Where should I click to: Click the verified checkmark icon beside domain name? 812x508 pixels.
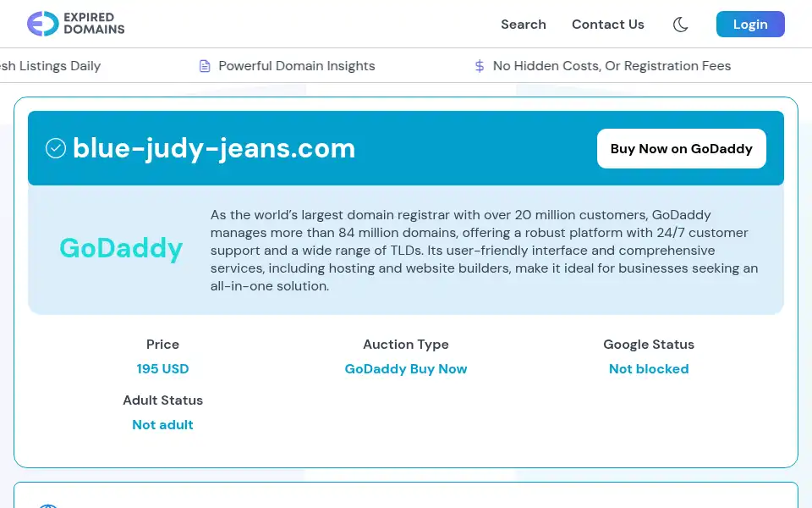[56, 148]
